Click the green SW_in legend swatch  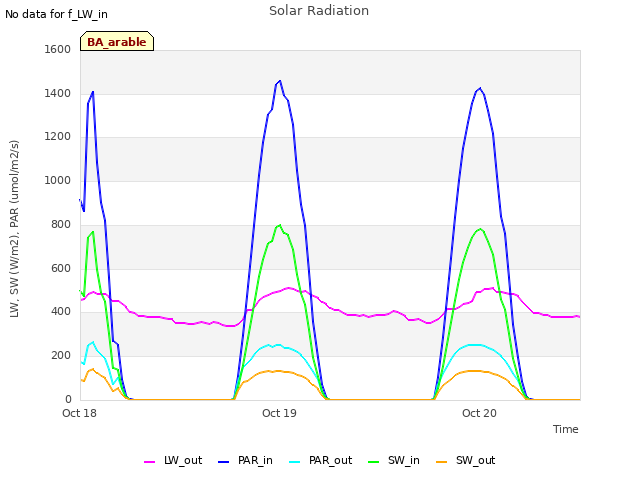click(x=373, y=462)
